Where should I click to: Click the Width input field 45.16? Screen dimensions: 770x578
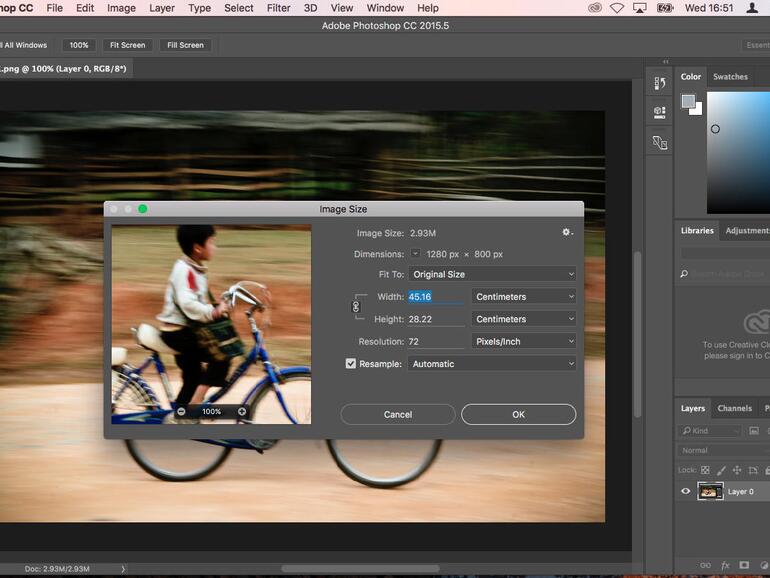436,297
